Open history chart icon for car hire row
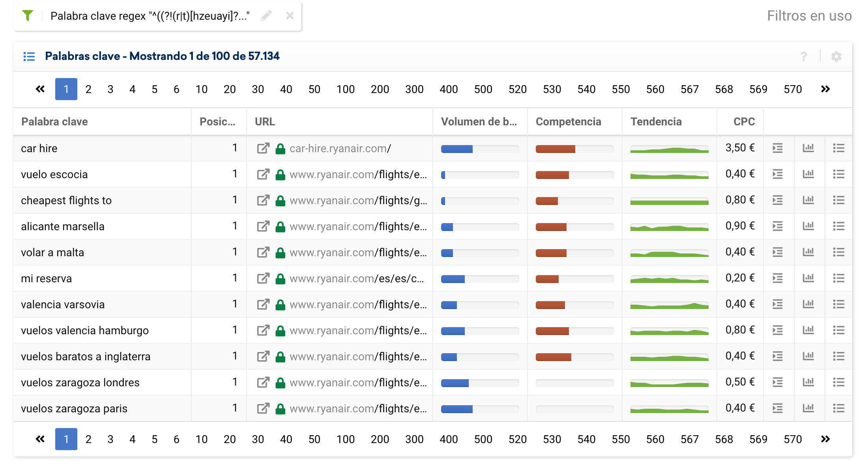This screenshot has height=473, width=868. pyautogui.click(x=808, y=148)
